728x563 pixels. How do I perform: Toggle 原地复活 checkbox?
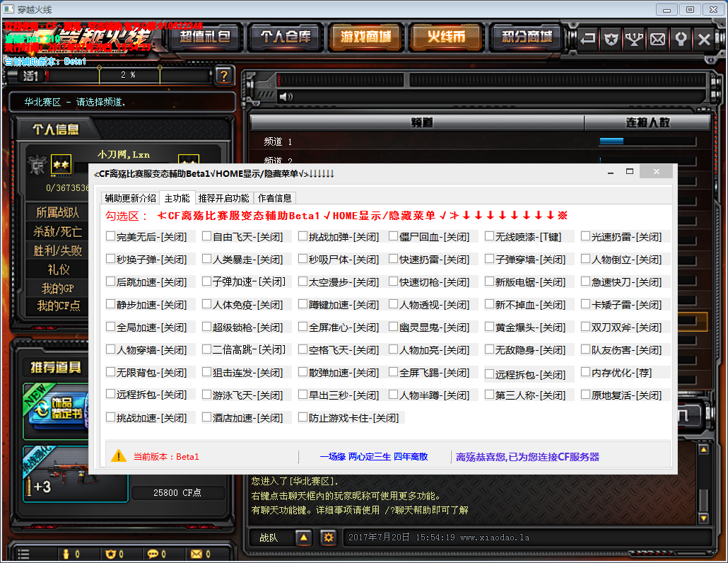[x=585, y=395]
